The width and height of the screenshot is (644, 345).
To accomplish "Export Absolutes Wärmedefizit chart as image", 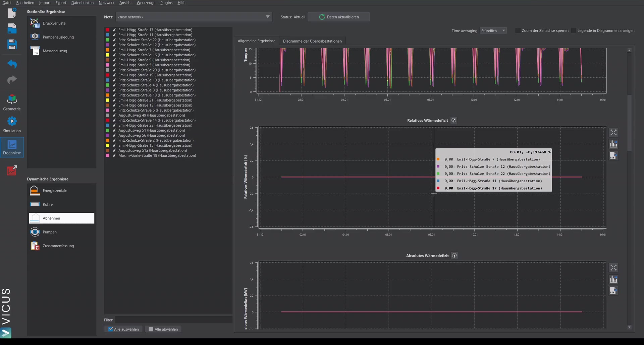I will (613, 279).
